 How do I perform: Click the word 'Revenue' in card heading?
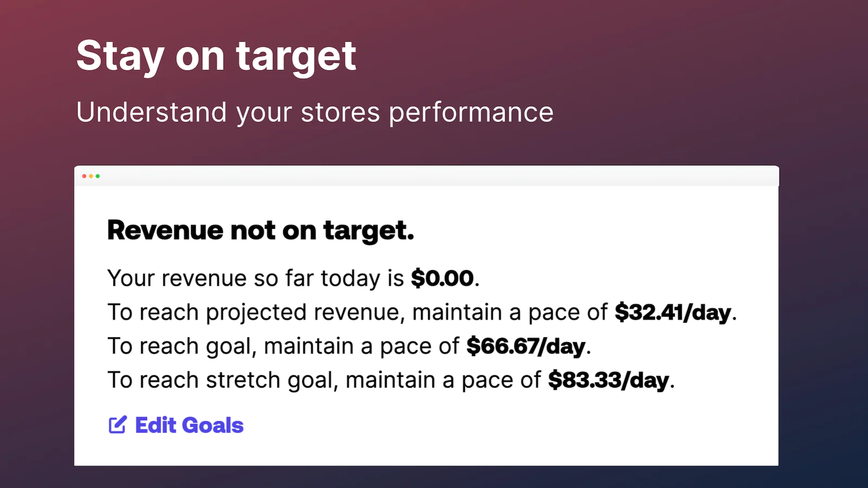(x=165, y=230)
